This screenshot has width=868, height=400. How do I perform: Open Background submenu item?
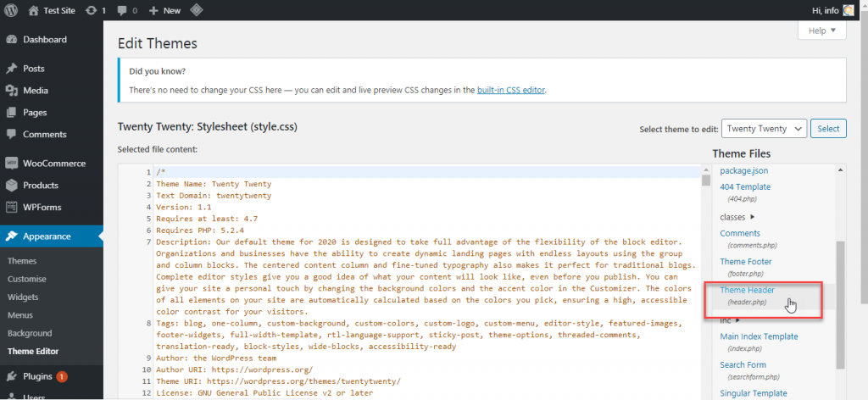pos(30,333)
